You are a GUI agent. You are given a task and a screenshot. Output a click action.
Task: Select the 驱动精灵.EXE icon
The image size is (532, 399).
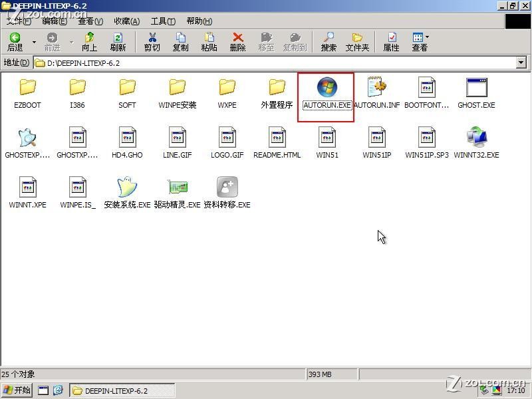coord(177,188)
